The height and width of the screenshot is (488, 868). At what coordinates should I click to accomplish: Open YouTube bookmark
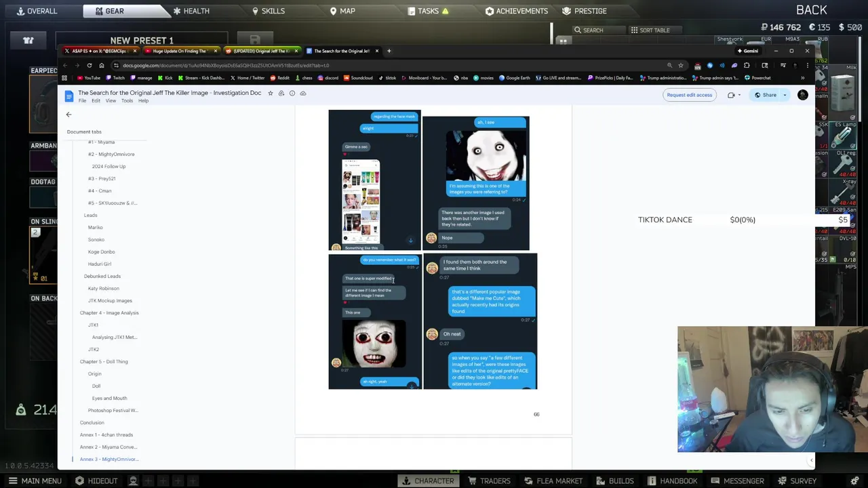click(x=90, y=78)
